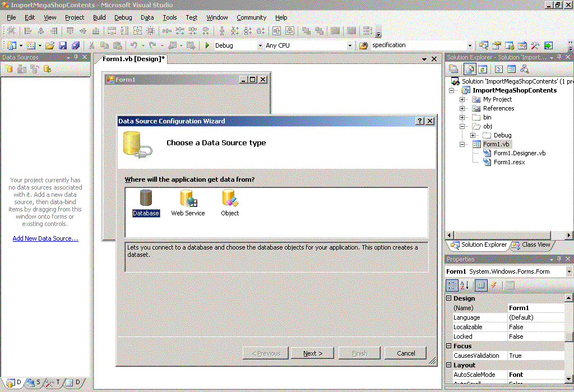Click the Properties grid scroll up arrow
The image size is (574, 392).
(568, 298)
